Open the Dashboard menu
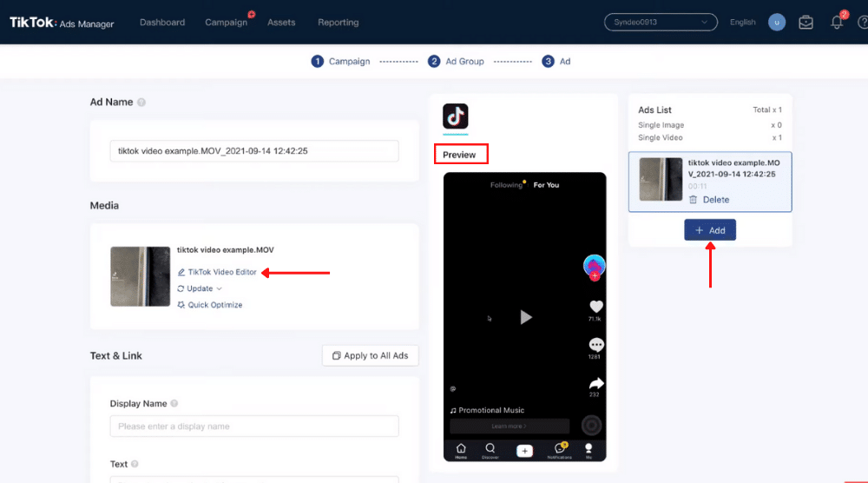868x483 pixels. [162, 23]
